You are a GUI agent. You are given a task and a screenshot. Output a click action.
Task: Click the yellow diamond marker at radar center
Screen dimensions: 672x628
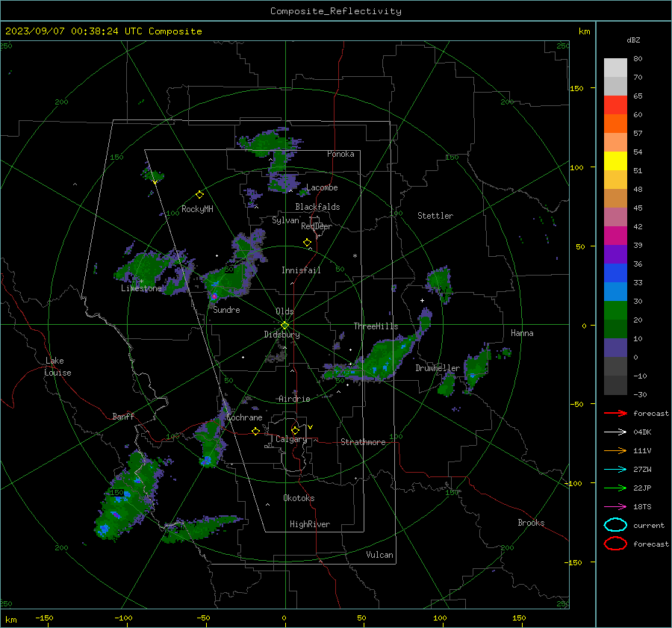point(284,326)
